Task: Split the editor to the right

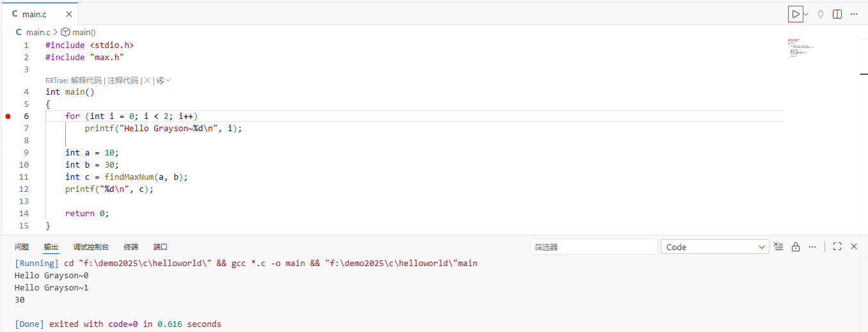Action: 837,14
